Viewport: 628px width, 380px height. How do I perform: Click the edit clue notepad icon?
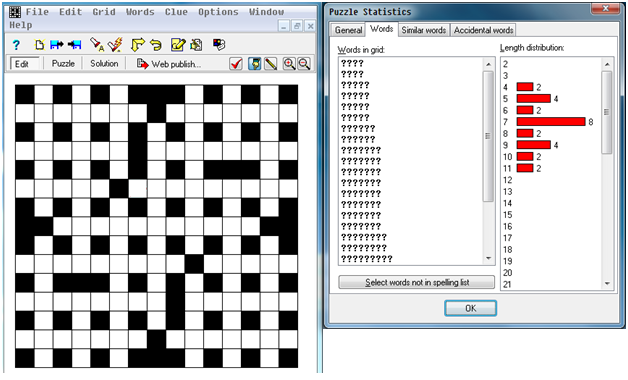pyautogui.click(x=178, y=44)
